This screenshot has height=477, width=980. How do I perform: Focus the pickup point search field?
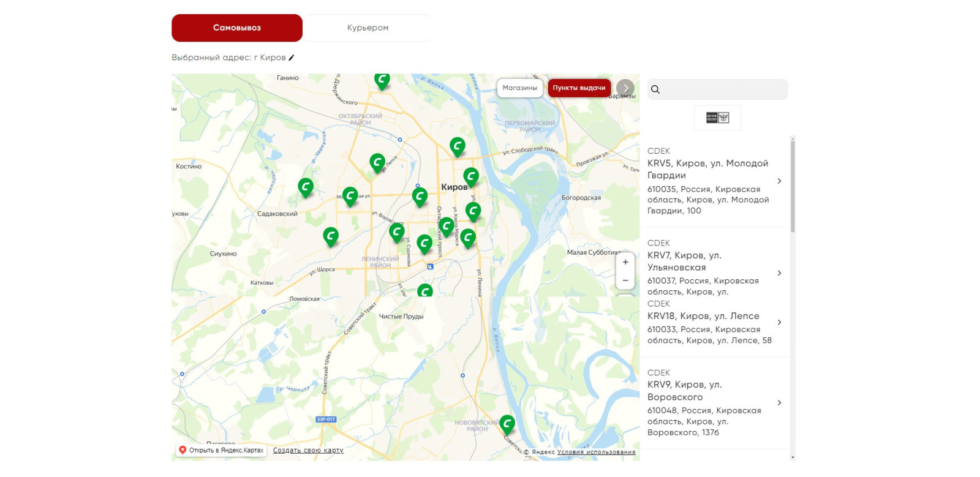[x=717, y=89]
